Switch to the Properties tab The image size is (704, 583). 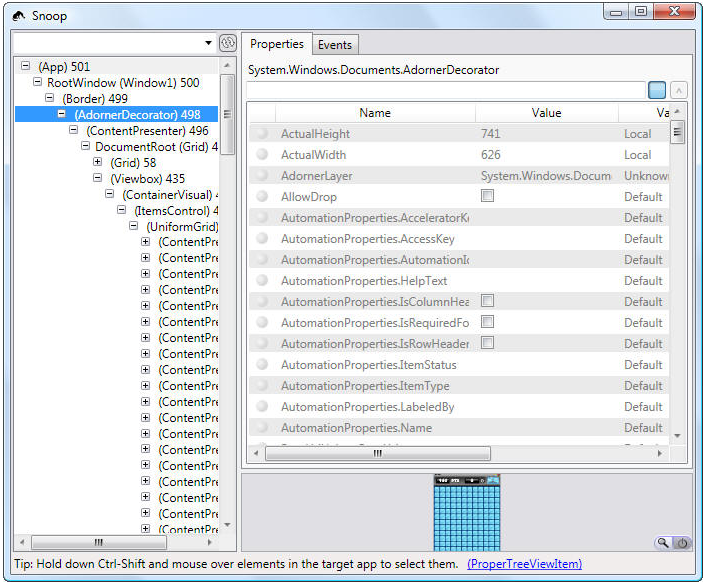coord(277,44)
